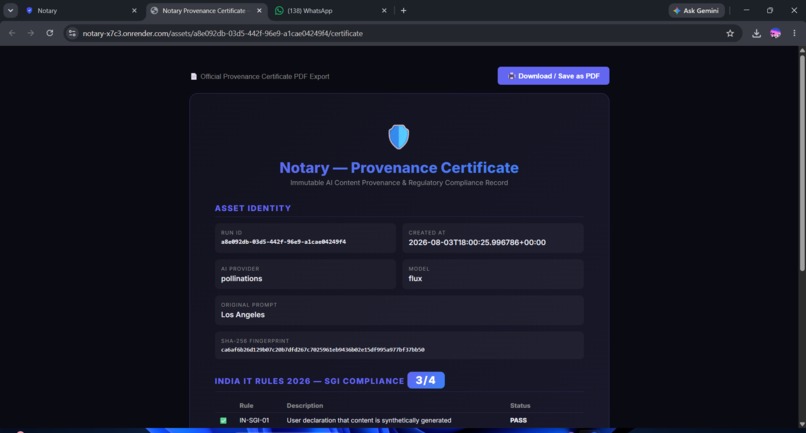
Task: Click the Official Provenance Certificate PDF Export document icon
Action: coord(194,76)
